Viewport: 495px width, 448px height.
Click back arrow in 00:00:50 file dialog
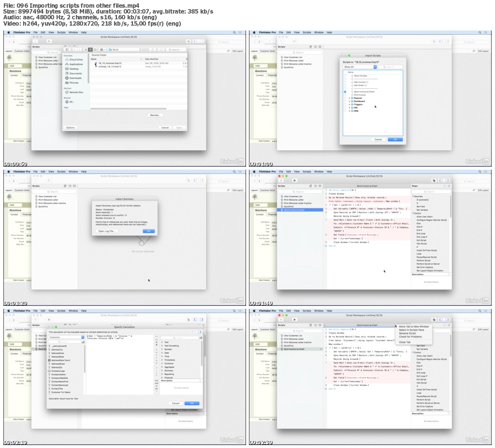75,50
